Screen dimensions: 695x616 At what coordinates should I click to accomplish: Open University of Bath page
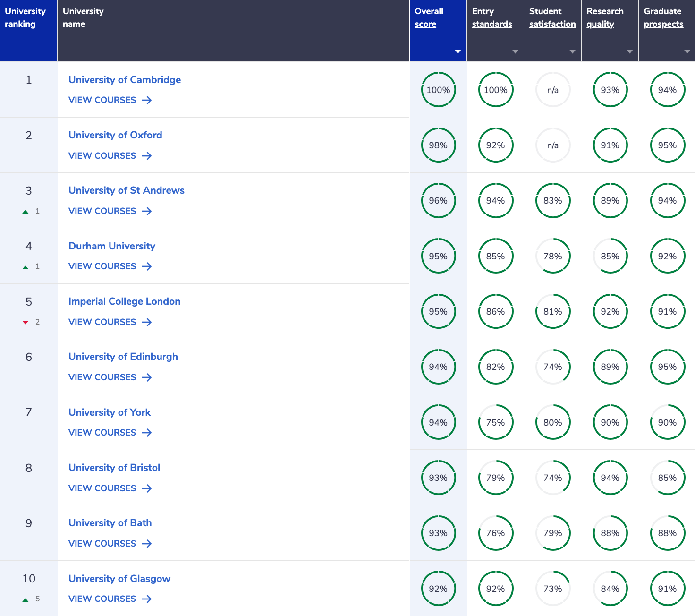pos(110,523)
